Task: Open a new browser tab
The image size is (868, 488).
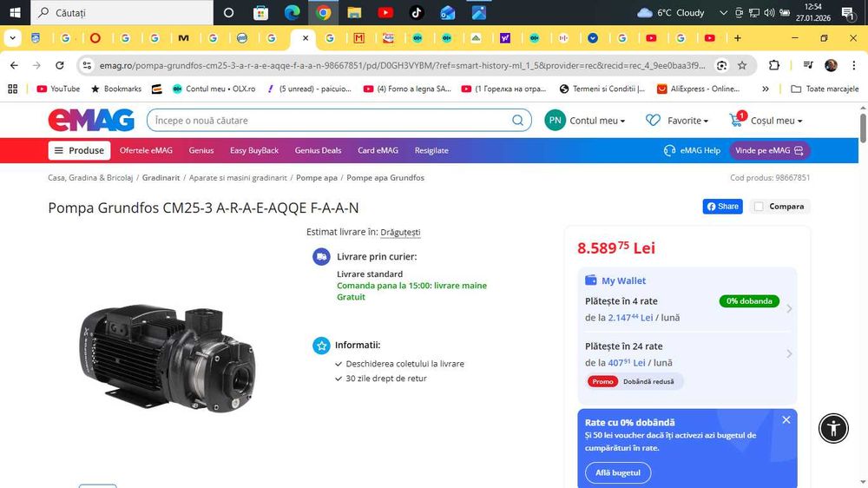Action: coord(737,38)
